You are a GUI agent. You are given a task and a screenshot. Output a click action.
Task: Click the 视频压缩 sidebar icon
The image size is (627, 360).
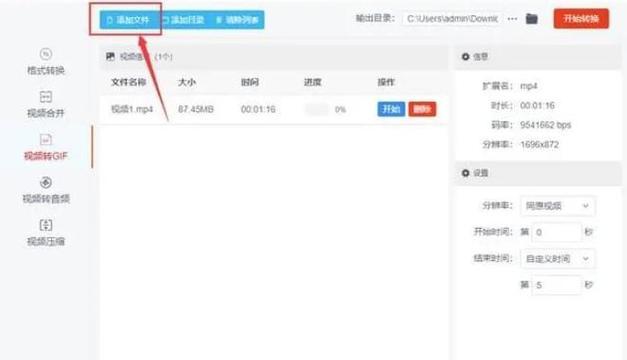[46, 225]
